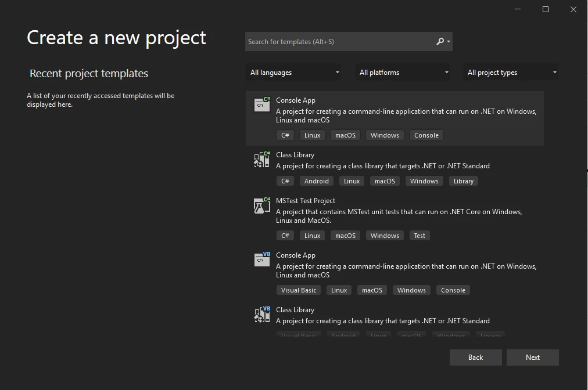Click the Console tag under C# Console App
This screenshot has height=390, width=588.
pyautogui.click(x=426, y=135)
